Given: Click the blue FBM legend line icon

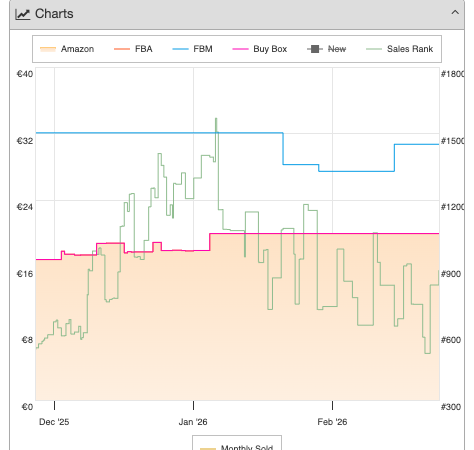Looking at the screenshot, I should click(x=181, y=49).
